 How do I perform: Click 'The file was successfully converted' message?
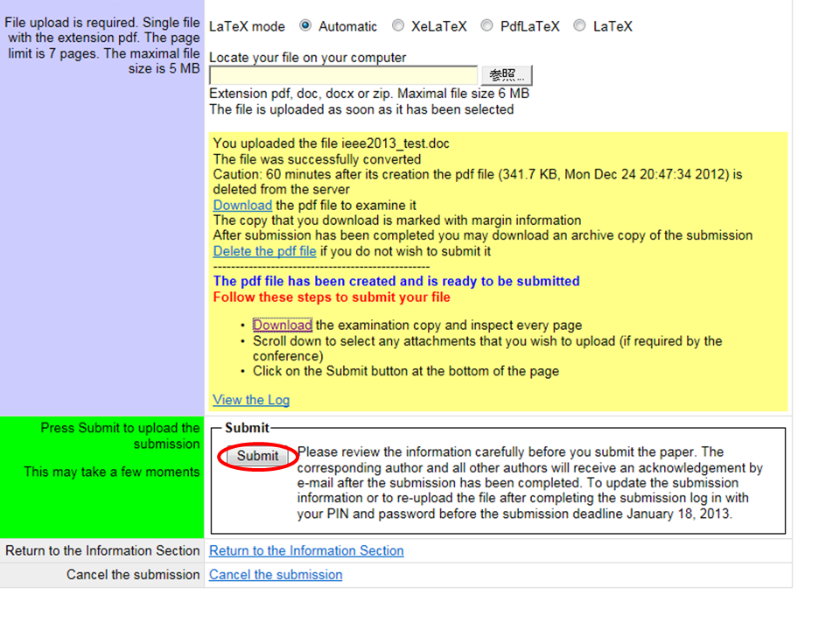tap(317, 159)
